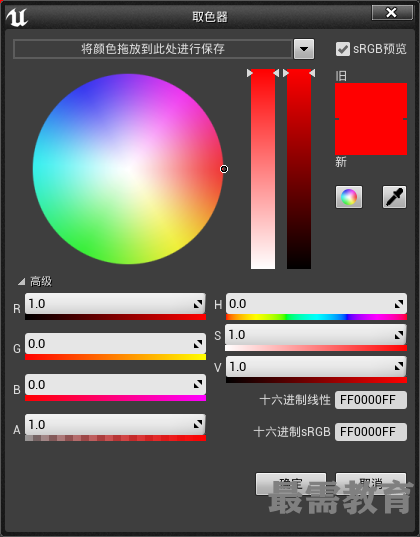Click the spin arrow icon in S field

click(x=398, y=335)
